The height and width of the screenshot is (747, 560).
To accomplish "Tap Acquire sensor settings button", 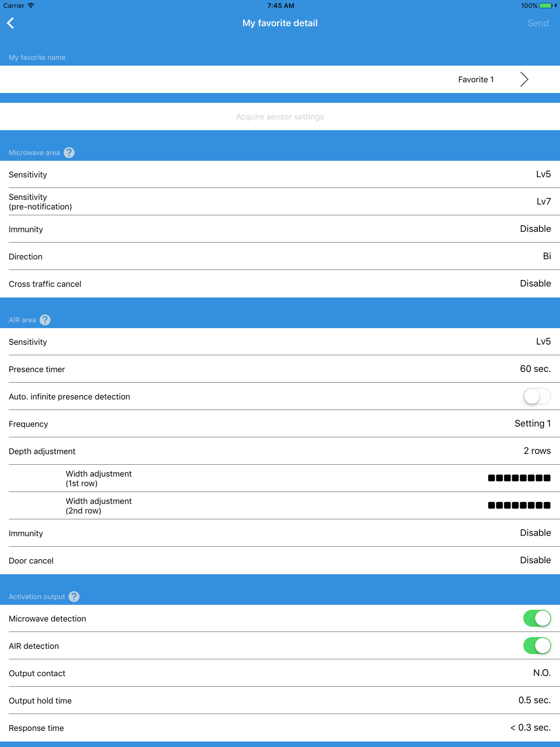I will 280,116.
